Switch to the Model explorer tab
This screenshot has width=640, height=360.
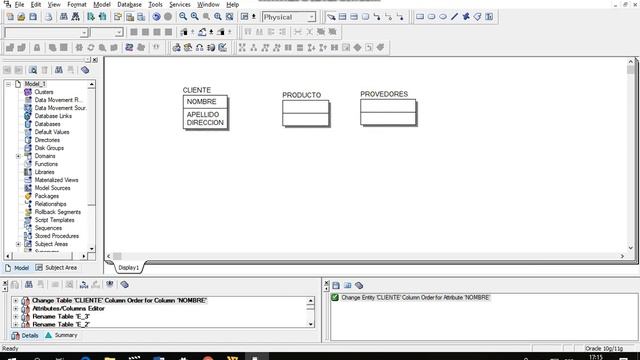coord(17,268)
